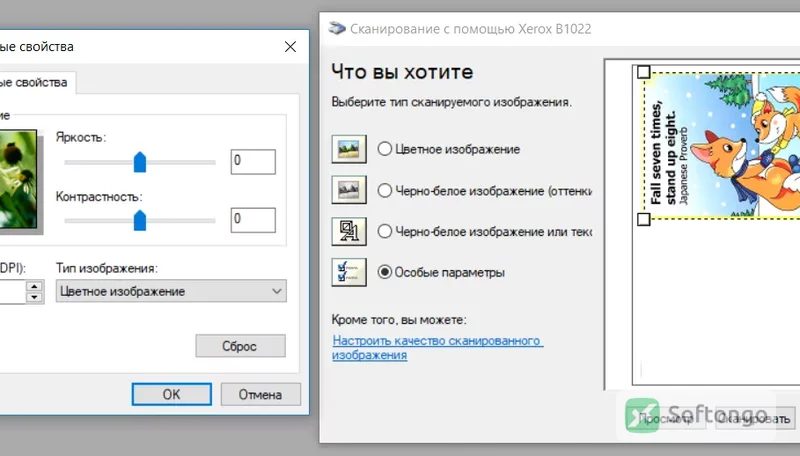The height and width of the screenshot is (456, 800).
Task: Select Черно-белое изображение (оттенки) radio option
Action: coord(385,191)
